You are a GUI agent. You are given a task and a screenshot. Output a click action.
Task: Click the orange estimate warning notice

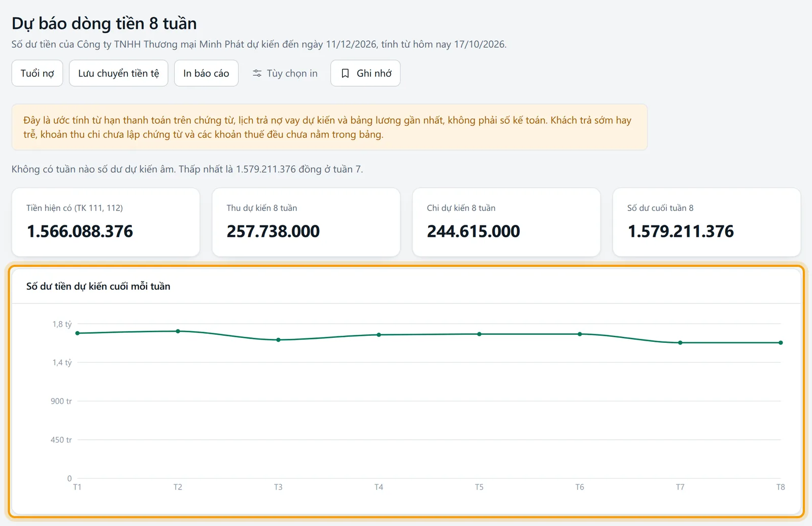329,127
